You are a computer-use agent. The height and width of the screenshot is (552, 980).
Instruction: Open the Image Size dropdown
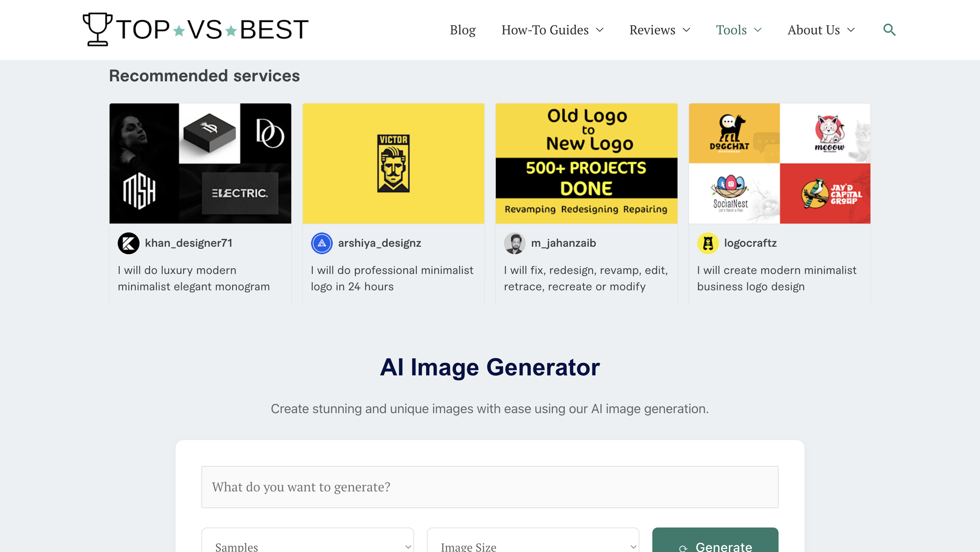(x=533, y=544)
